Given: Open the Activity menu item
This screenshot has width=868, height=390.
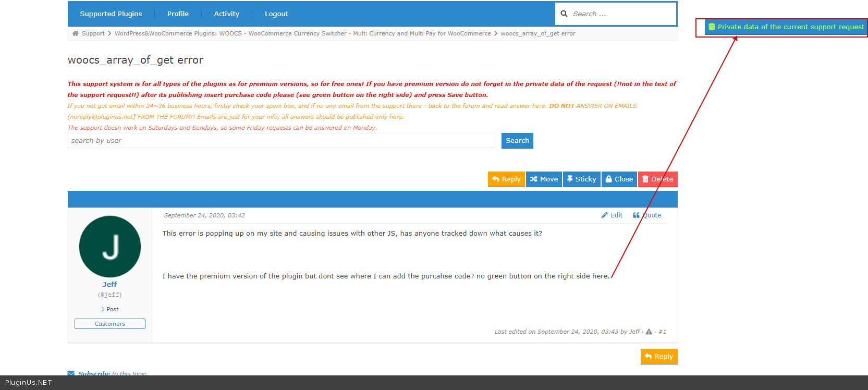Looking at the screenshot, I should (227, 14).
